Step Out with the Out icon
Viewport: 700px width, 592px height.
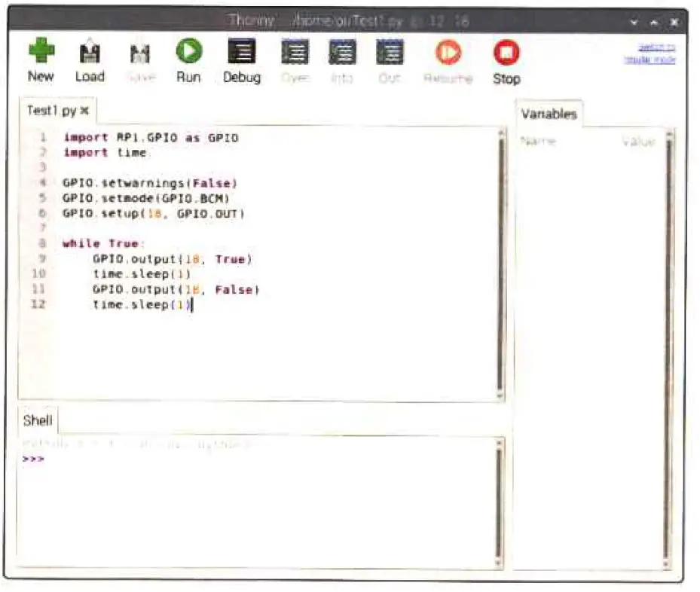coord(390,52)
